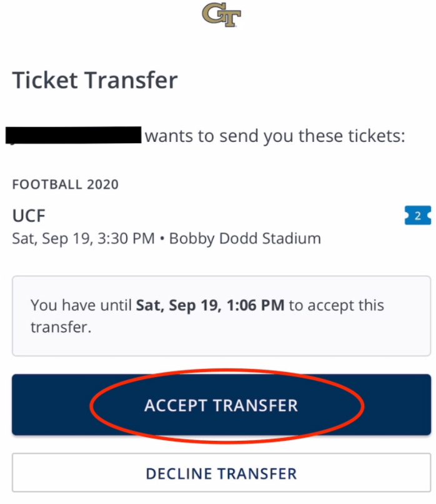
Task: Select the FOOTBALL 2020 label
Action: coord(66,185)
